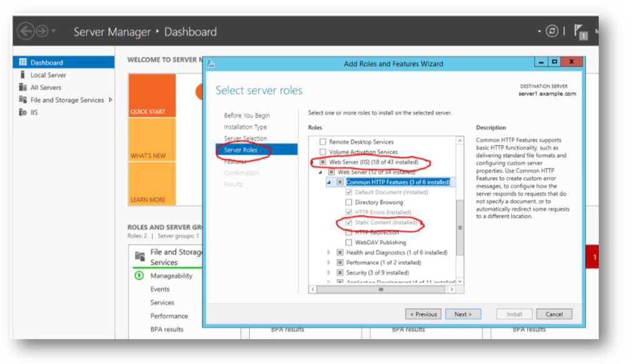Image resolution: width=633 pixels, height=364 pixels.
Task: Go to the Installation Type step
Action: 246,127
